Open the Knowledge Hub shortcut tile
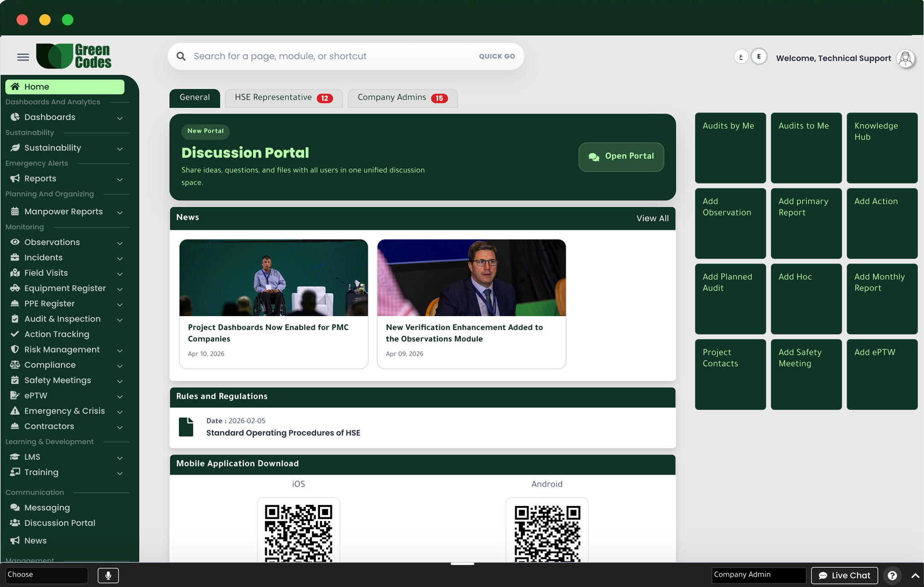The image size is (924, 587). [x=882, y=148]
